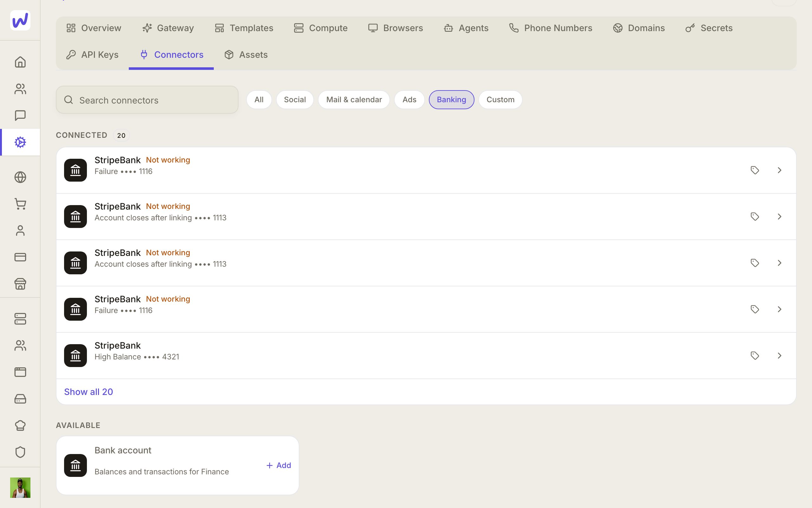The image size is (812, 508).
Task: Click the tag icon on High Balance row
Action: pos(755,356)
